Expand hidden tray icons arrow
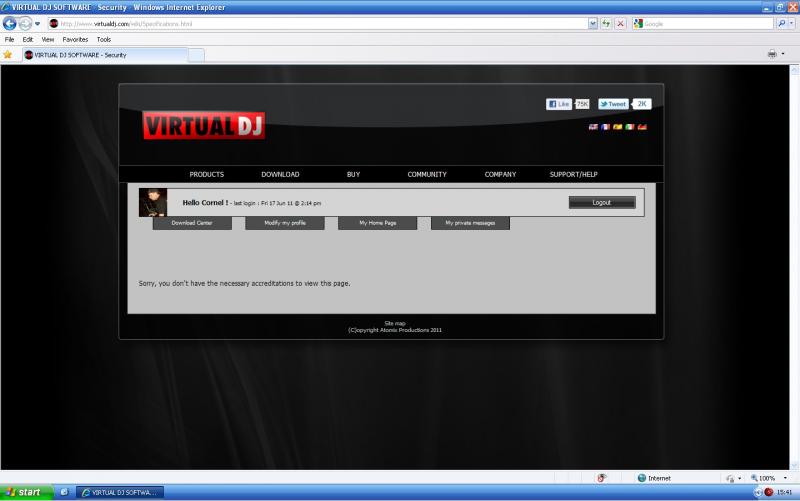The height and width of the screenshot is (501, 800). tap(758, 492)
